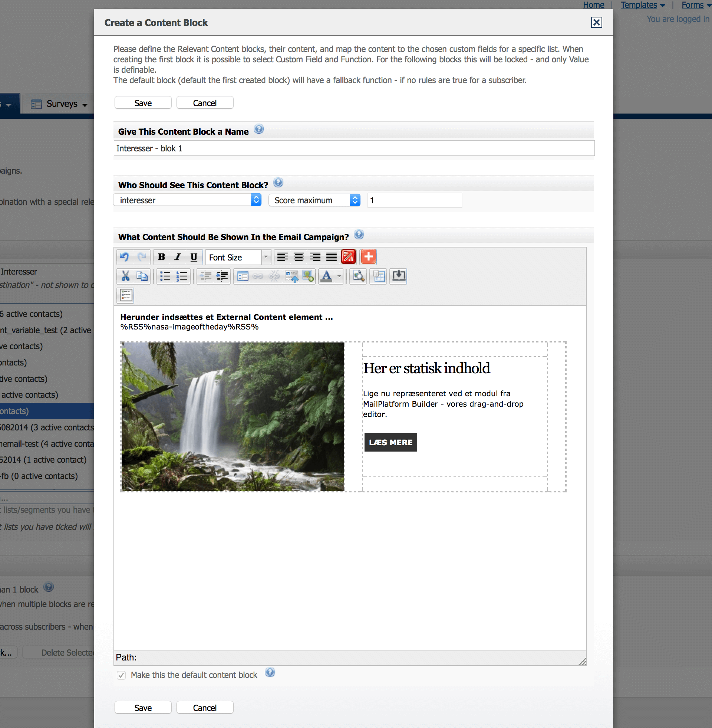Insert image with green plus icon
712x728 pixels.
point(308,276)
